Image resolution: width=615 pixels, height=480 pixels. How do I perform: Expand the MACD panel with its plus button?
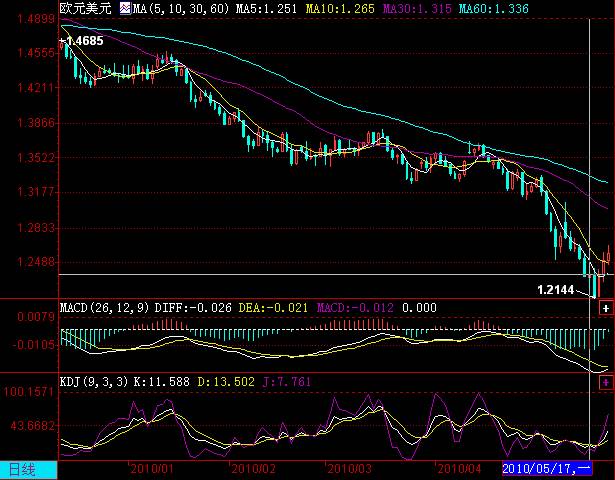tap(606, 308)
